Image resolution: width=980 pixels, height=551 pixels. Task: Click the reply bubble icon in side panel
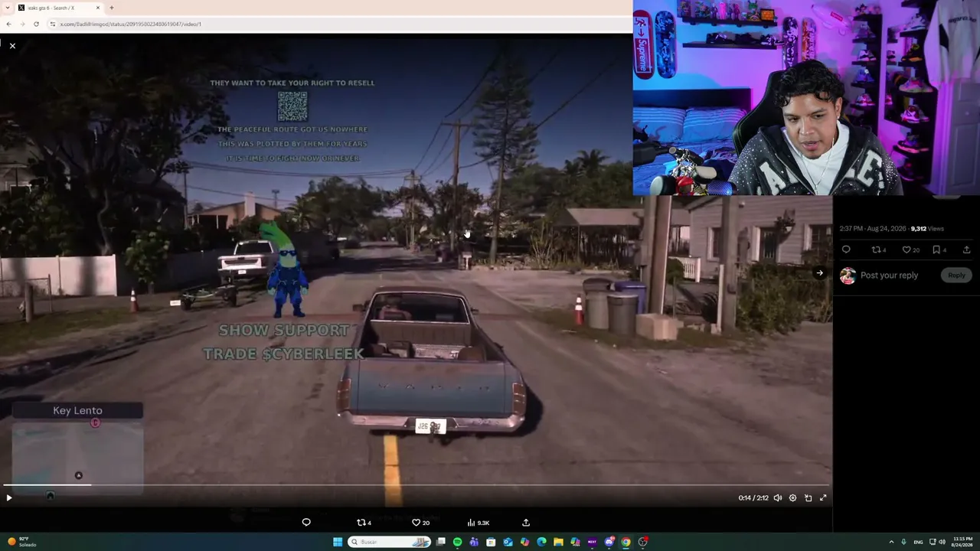[x=846, y=249]
